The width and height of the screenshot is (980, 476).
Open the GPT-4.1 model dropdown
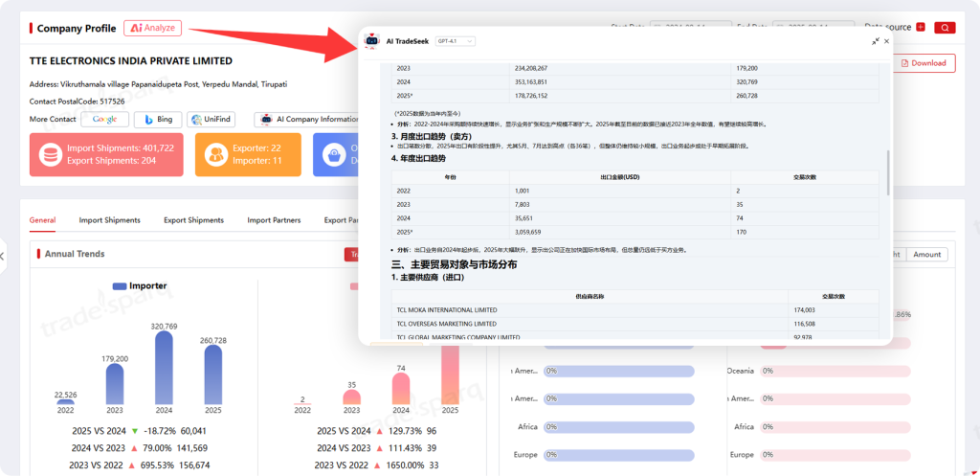[x=455, y=41]
